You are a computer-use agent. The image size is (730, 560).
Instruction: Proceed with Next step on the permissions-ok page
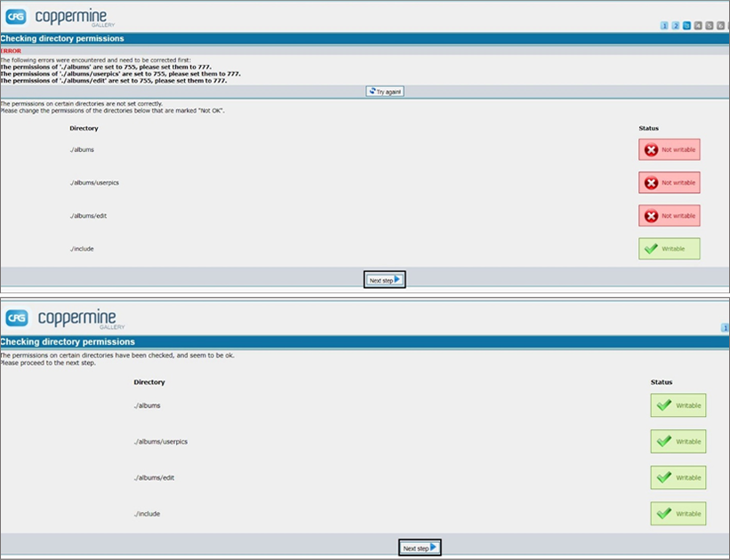tap(420, 548)
